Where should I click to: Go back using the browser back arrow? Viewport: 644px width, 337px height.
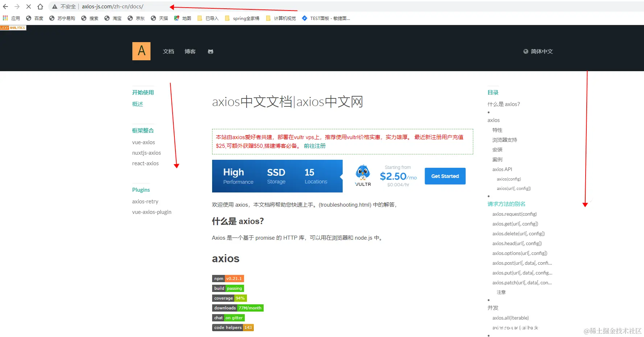tap(5, 7)
